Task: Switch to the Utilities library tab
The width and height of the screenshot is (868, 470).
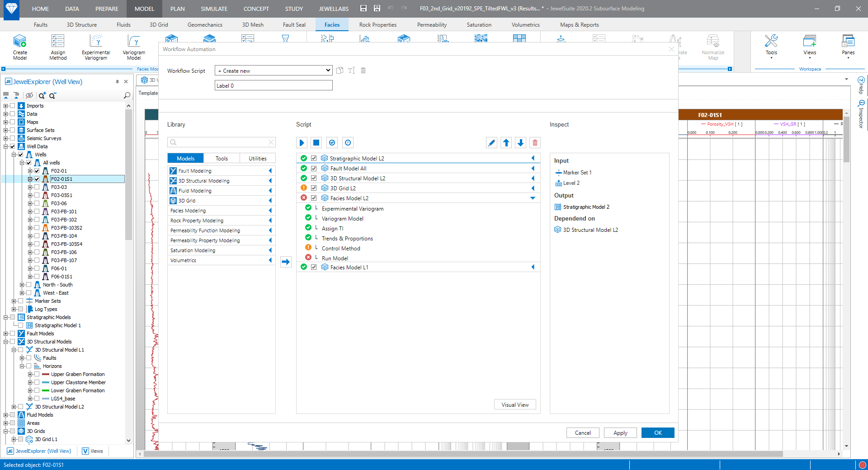Action: (x=258, y=158)
